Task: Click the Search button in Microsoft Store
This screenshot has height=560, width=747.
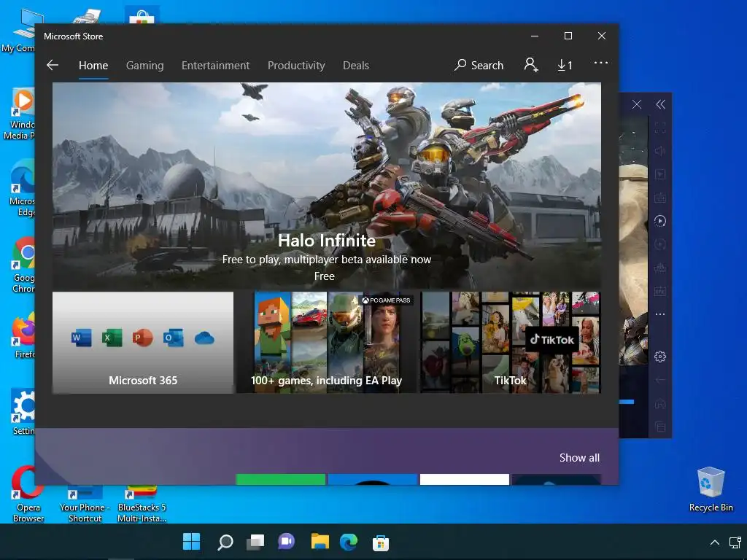Action: 479,65
